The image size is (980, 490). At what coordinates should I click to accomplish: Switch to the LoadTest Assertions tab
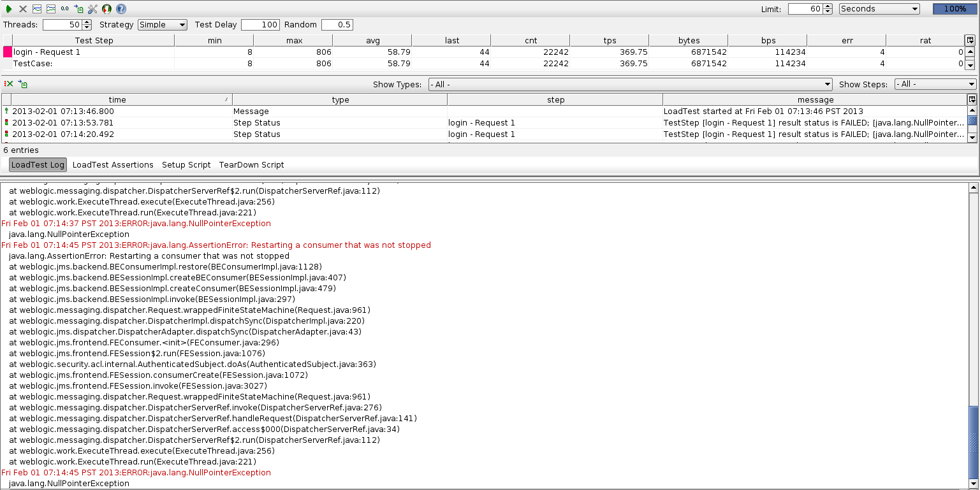(x=113, y=164)
